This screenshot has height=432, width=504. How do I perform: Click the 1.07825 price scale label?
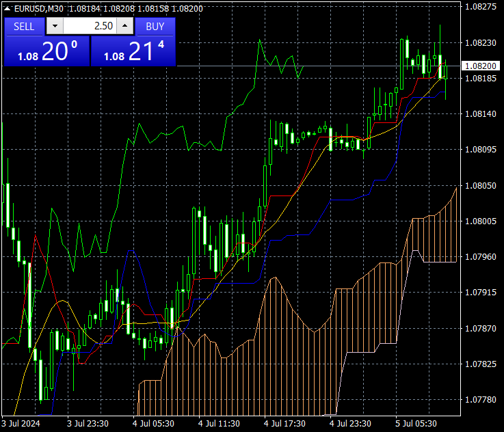(481, 364)
